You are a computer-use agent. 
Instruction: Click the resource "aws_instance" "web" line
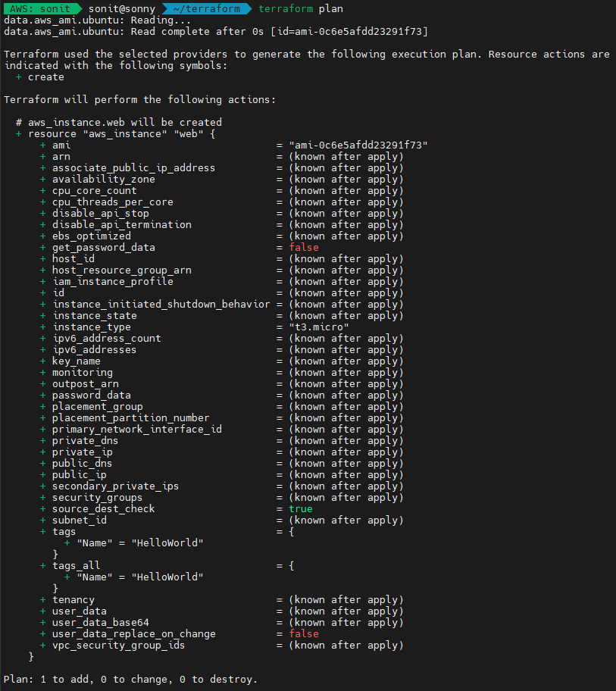point(115,134)
